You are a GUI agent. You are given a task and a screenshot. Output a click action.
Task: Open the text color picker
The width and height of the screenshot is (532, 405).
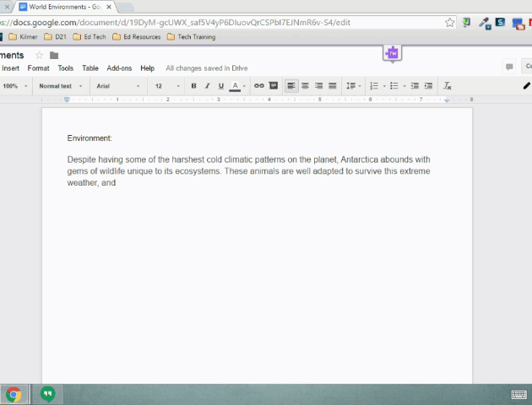coord(236,86)
